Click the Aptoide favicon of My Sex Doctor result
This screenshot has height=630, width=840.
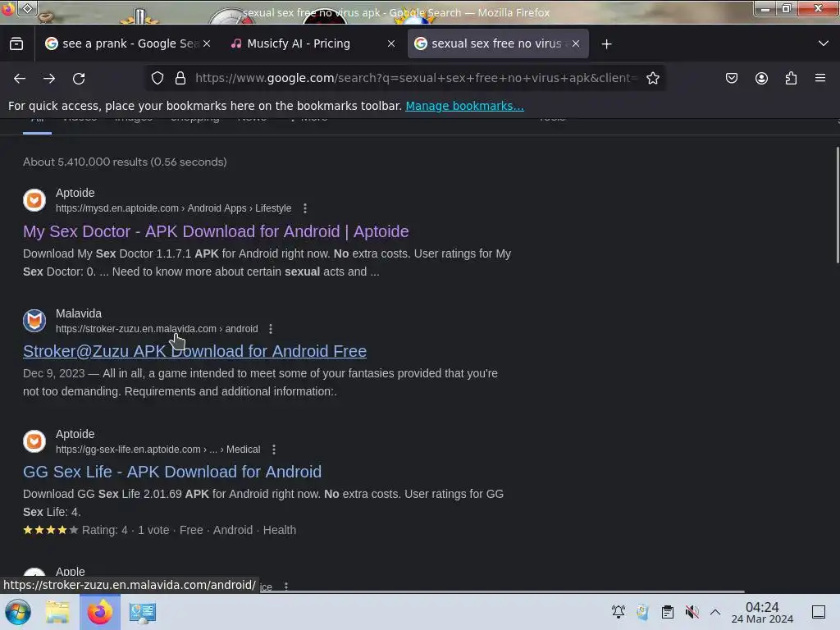pyautogui.click(x=34, y=200)
